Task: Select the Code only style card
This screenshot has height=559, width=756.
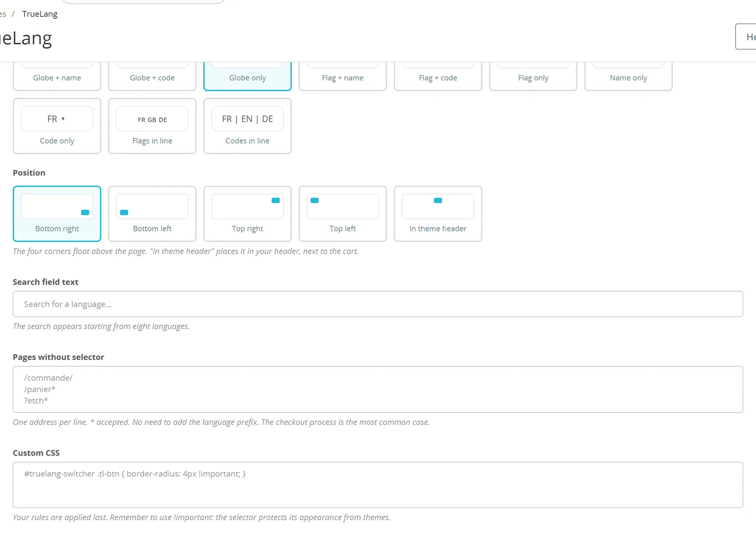Action: click(57, 126)
